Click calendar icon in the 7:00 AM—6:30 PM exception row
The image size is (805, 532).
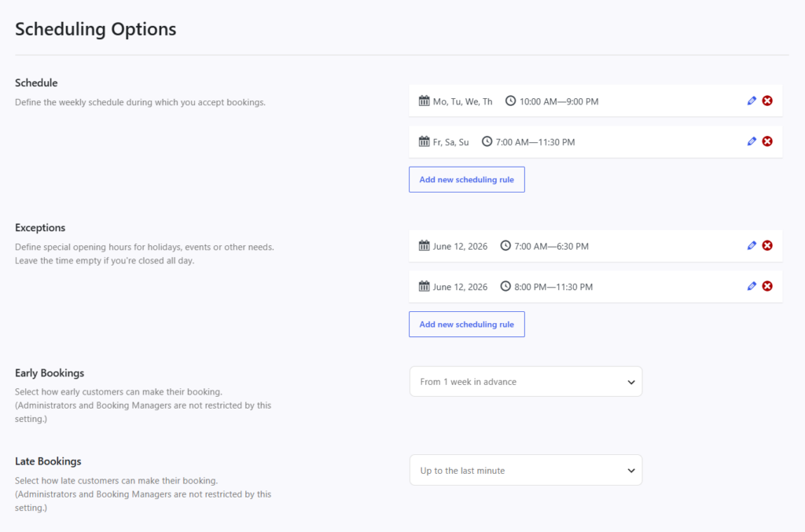(x=424, y=245)
